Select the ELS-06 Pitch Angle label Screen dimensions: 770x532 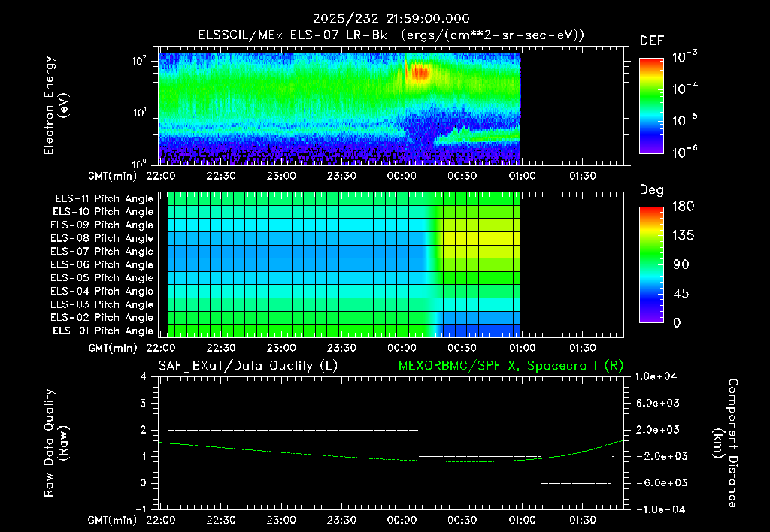102,264
